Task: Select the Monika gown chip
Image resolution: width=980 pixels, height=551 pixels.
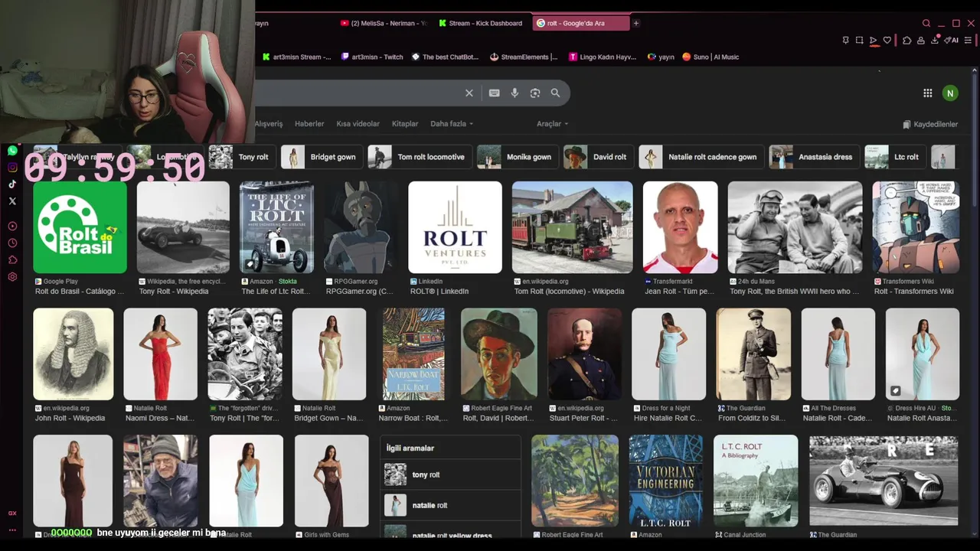Action: pyautogui.click(x=518, y=157)
